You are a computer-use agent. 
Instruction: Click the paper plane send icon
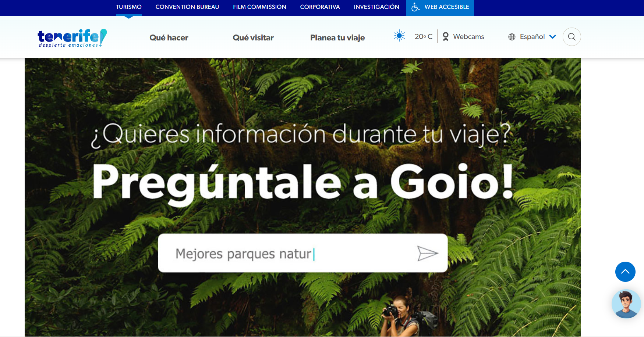point(427,253)
